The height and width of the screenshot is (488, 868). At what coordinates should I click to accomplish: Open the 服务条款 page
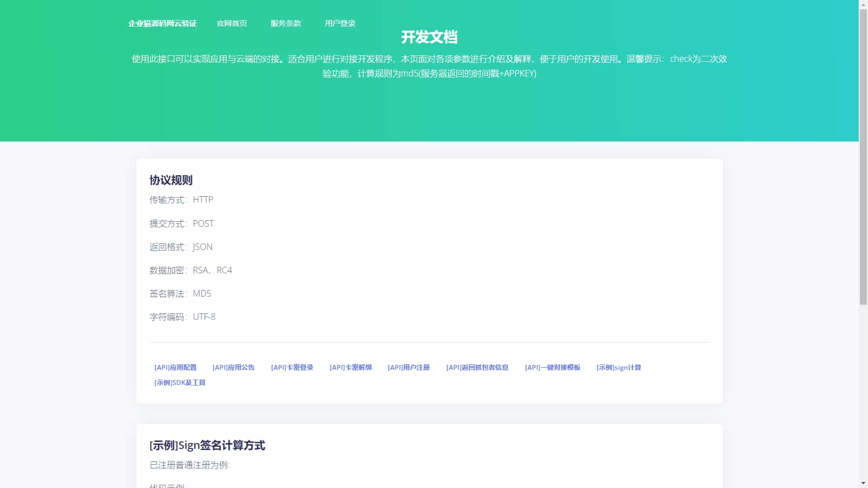click(285, 23)
